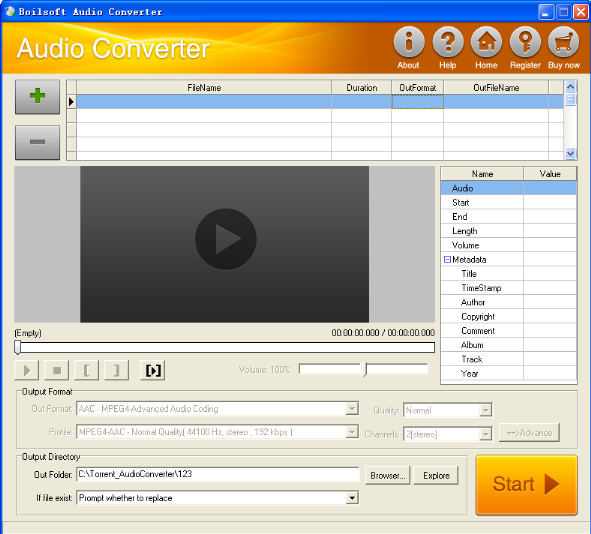
Task: Click the seek bar handle at timeline start
Action: 17,347
